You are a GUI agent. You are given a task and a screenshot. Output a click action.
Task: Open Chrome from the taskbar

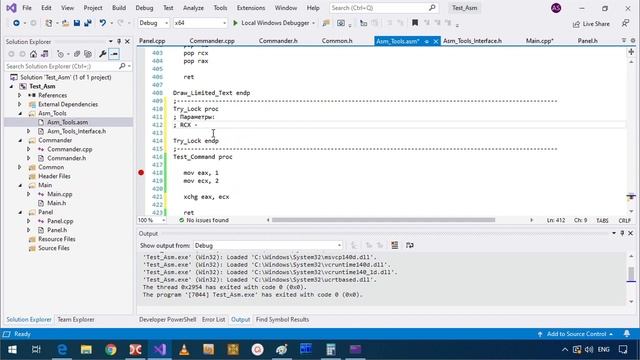pyautogui.click(x=111, y=349)
